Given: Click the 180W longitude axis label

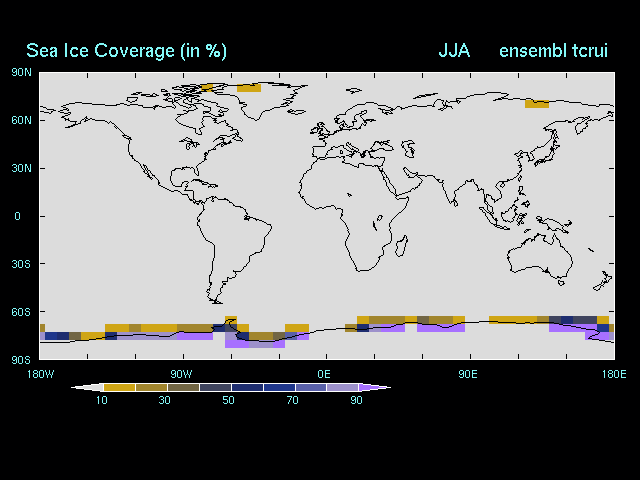Looking at the screenshot, I should (40, 373).
